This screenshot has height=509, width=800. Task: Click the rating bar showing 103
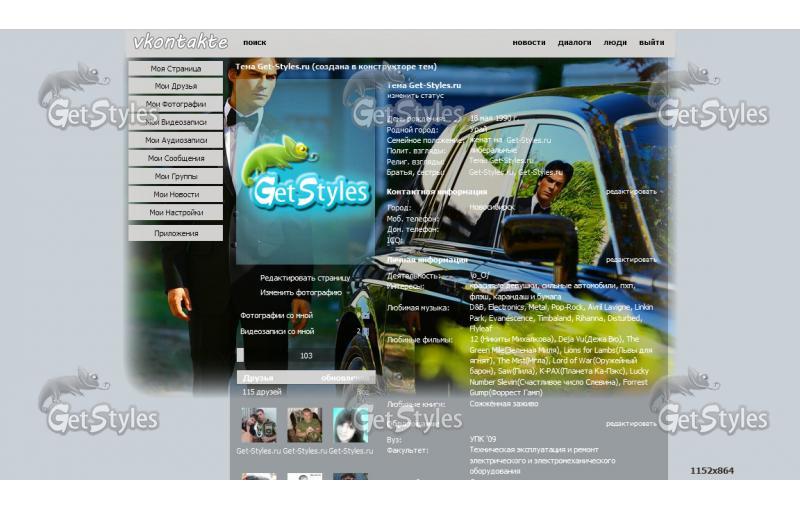(x=306, y=355)
